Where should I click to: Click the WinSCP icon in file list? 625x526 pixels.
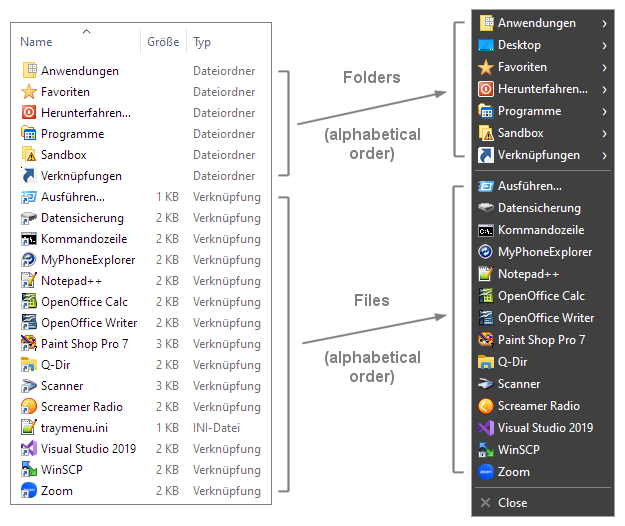(x=29, y=469)
